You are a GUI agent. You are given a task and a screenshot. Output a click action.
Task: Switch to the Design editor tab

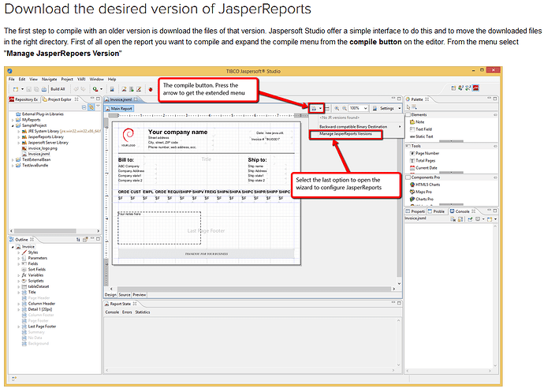click(110, 295)
